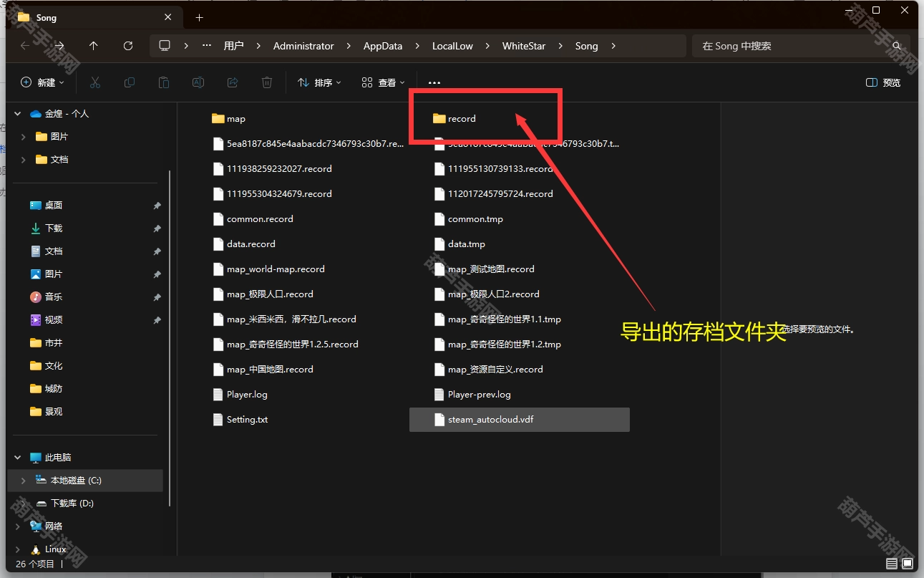Open the 查看 view dropdown
Image resolution: width=924 pixels, height=578 pixels.
[384, 83]
